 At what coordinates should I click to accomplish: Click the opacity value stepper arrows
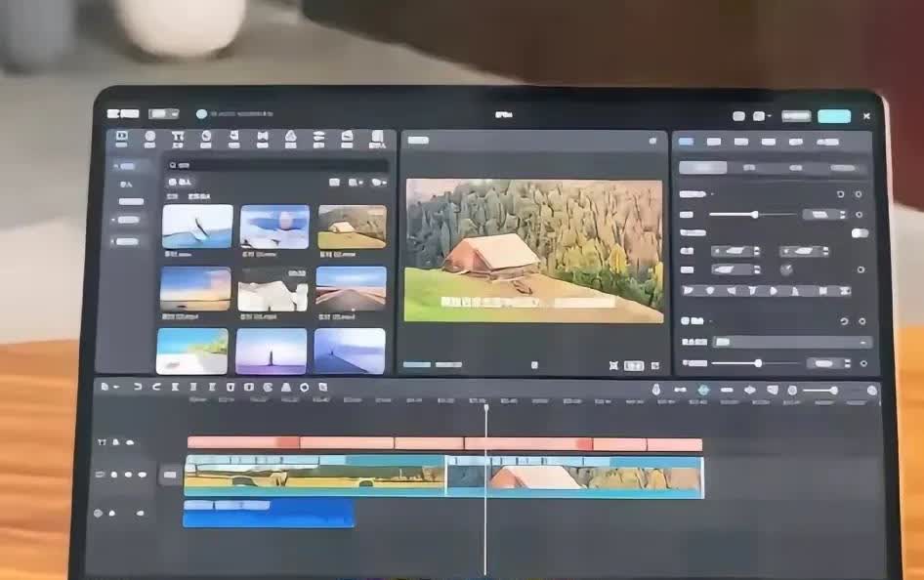848,363
